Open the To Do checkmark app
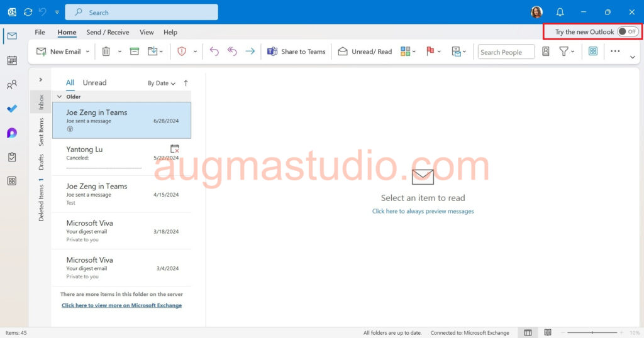The height and width of the screenshot is (338, 644). pyautogui.click(x=12, y=109)
